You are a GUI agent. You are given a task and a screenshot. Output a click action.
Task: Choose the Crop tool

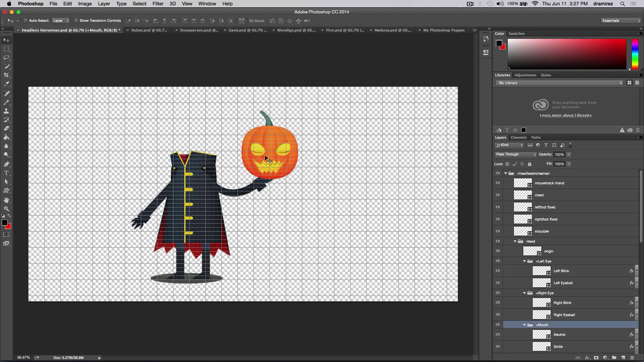pyautogui.click(x=7, y=75)
